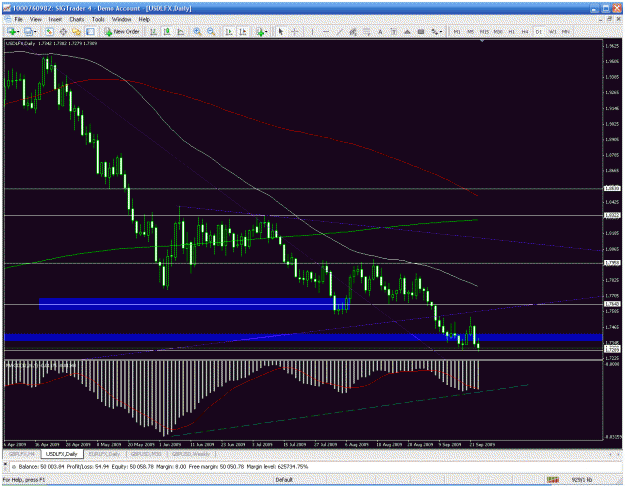Set timeframe to M15
The width and height of the screenshot is (625, 486).
484,31
